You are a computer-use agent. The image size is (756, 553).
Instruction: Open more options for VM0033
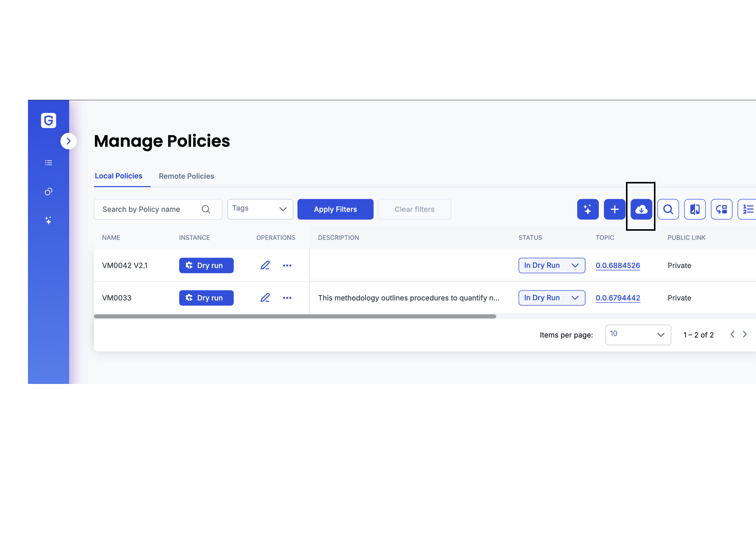point(287,298)
